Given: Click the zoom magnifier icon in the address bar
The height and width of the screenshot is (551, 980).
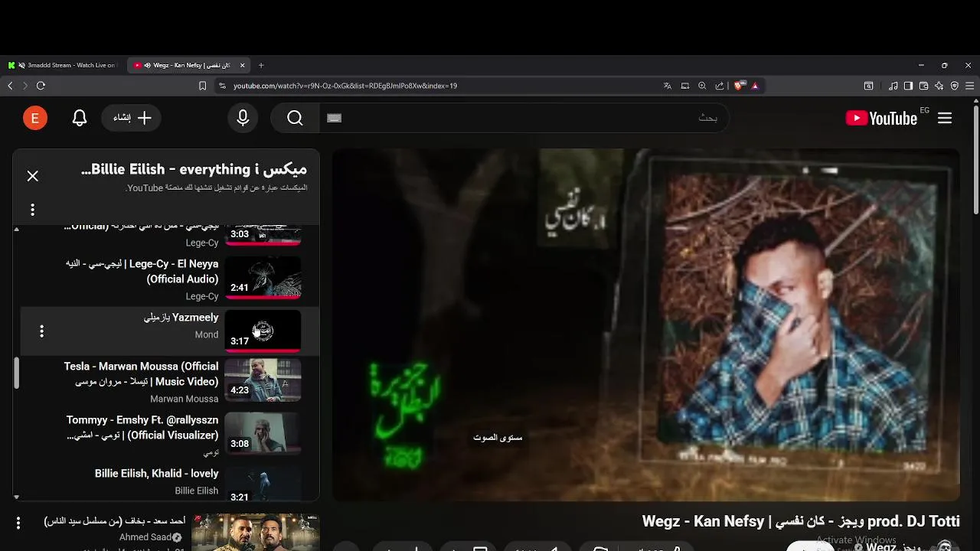Looking at the screenshot, I should coord(702,86).
